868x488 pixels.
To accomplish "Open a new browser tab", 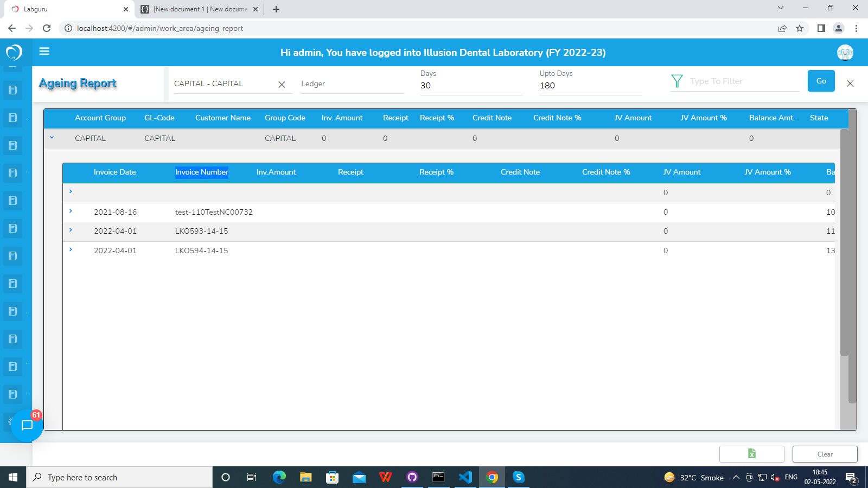I will click(276, 9).
